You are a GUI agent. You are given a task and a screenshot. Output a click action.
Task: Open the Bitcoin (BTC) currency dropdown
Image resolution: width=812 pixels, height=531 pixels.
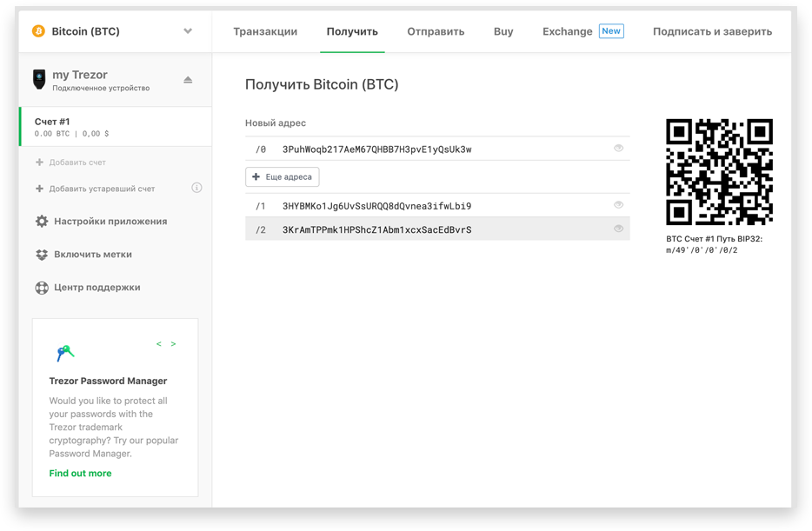click(188, 31)
